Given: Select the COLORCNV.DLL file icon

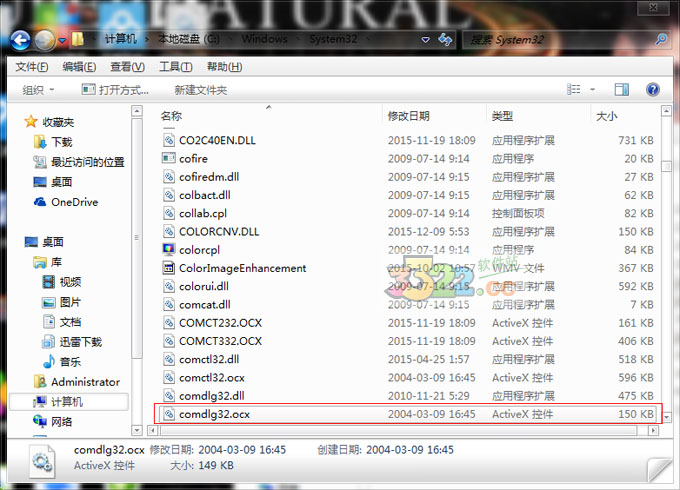Looking at the screenshot, I should 169,231.
